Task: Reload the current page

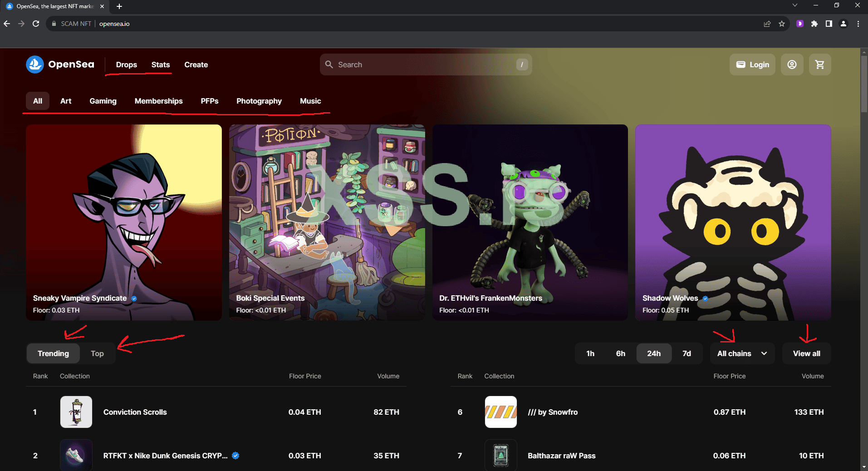Action: tap(36, 24)
